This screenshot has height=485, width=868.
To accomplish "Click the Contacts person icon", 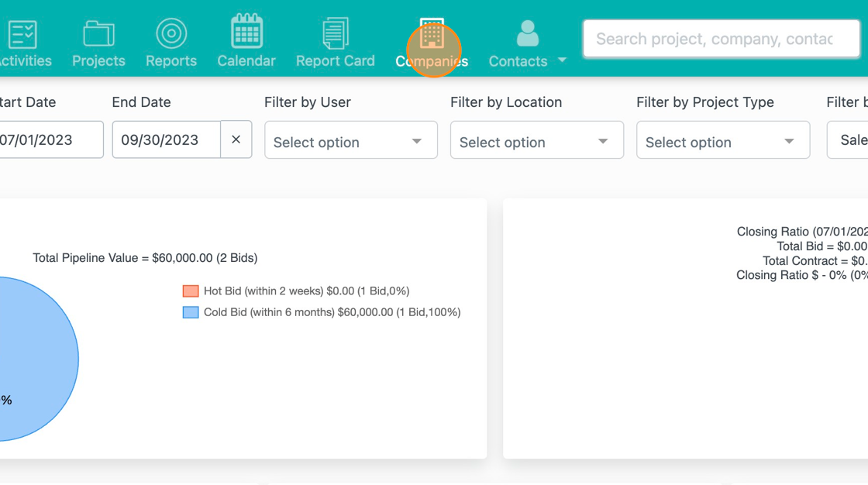I will pyautogui.click(x=527, y=33).
